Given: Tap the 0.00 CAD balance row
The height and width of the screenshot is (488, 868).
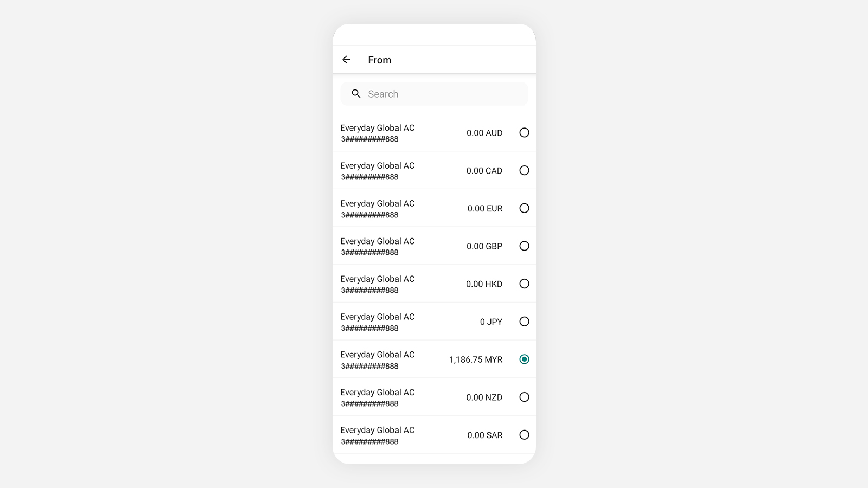Looking at the screenshot, I should (x=434, y=170).
